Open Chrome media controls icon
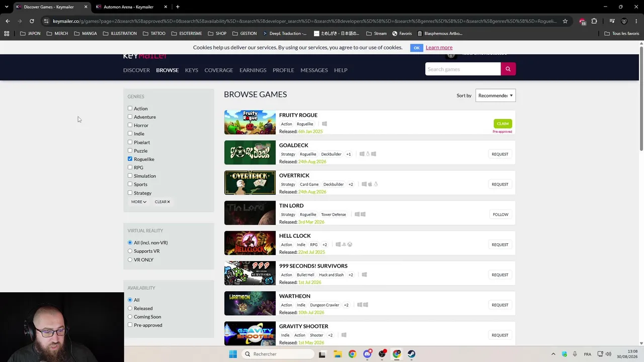This screenshot has width=644, height=362. (612, 21)
